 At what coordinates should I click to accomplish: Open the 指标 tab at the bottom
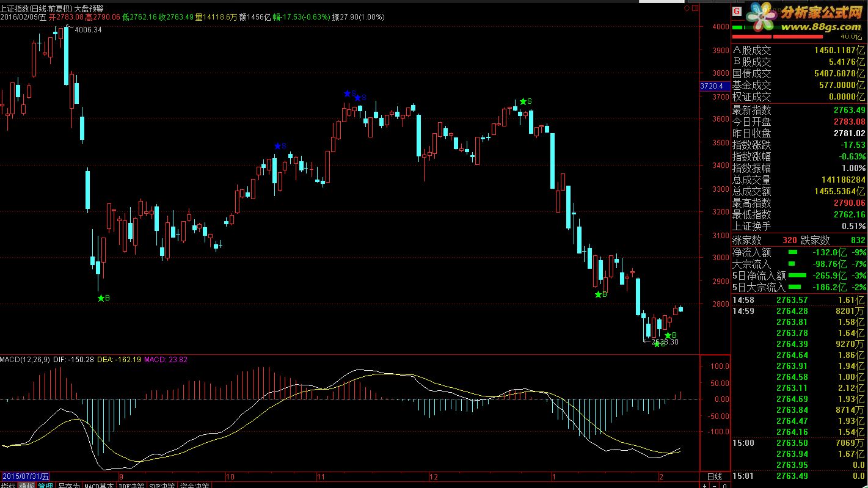coord(9,486)
